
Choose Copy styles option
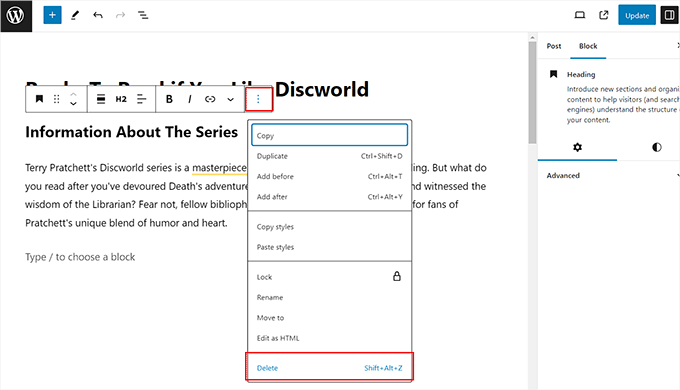click(x=329, y=227)
